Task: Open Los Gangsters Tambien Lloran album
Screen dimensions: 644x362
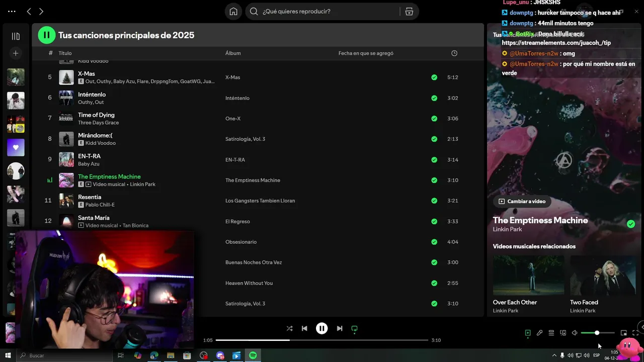Action: (x=260, y=201)
